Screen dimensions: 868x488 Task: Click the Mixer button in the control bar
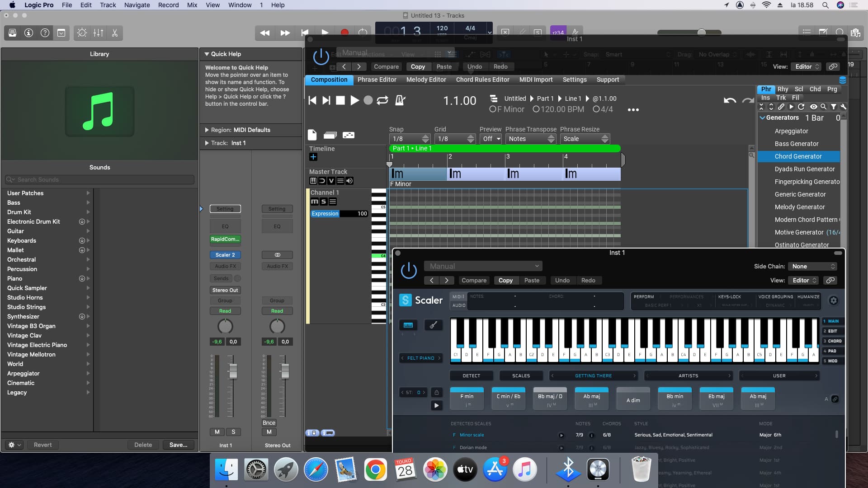98,33
